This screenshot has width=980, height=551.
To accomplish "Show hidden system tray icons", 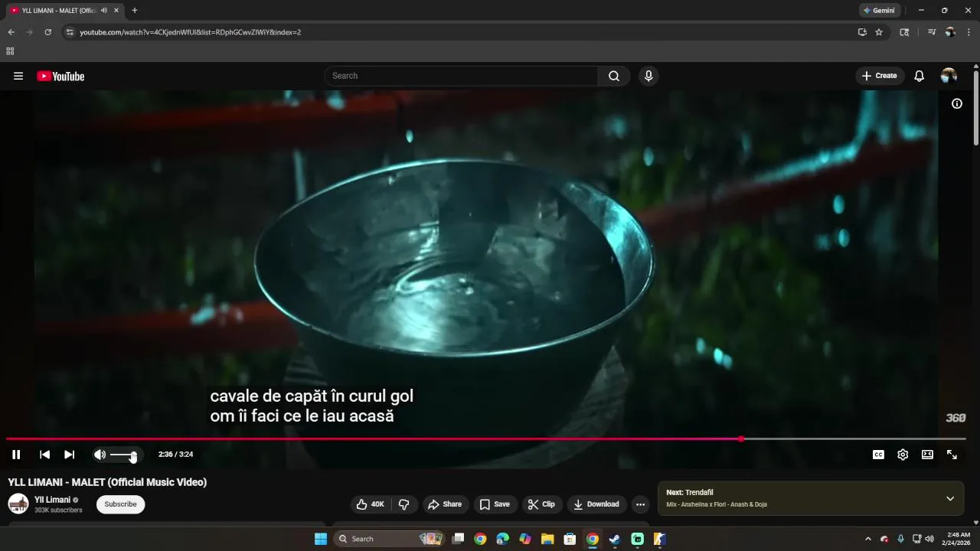I will pyautogui.click(x=868, y=539).
